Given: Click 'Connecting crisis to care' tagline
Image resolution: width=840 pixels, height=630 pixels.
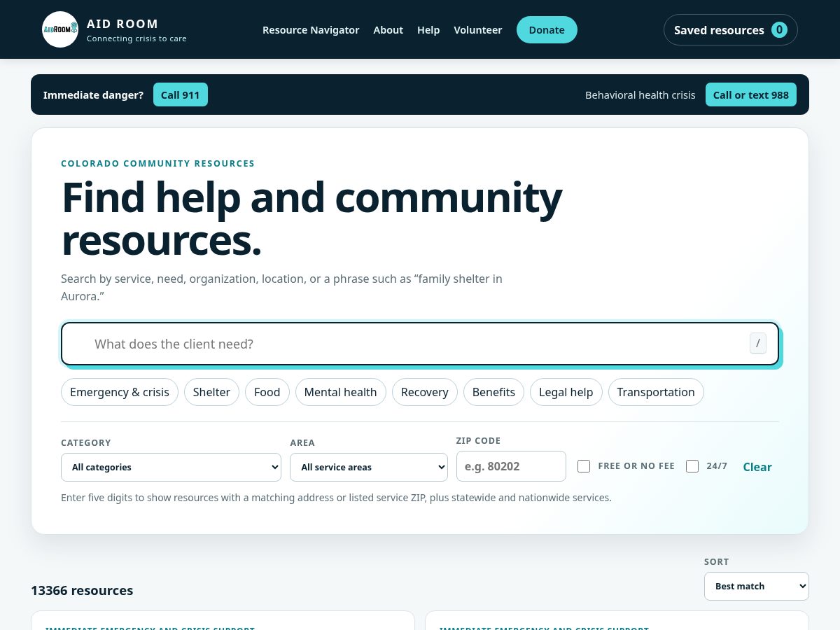Looking at the screenshot, I should point(136,38).
